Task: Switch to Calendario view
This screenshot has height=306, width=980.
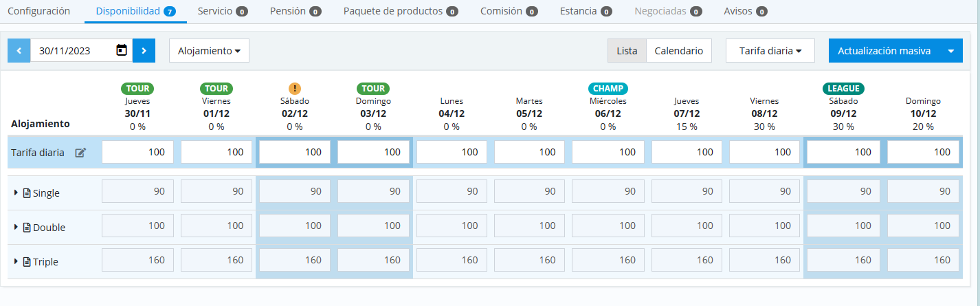Action: point(678,50)
